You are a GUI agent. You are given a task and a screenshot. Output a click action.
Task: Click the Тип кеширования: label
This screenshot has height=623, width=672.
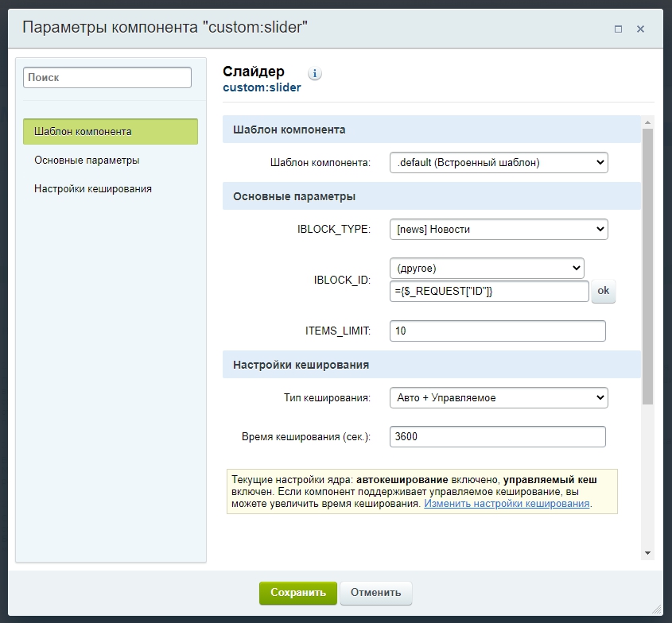pyautogui.click(x=327, y=398)
